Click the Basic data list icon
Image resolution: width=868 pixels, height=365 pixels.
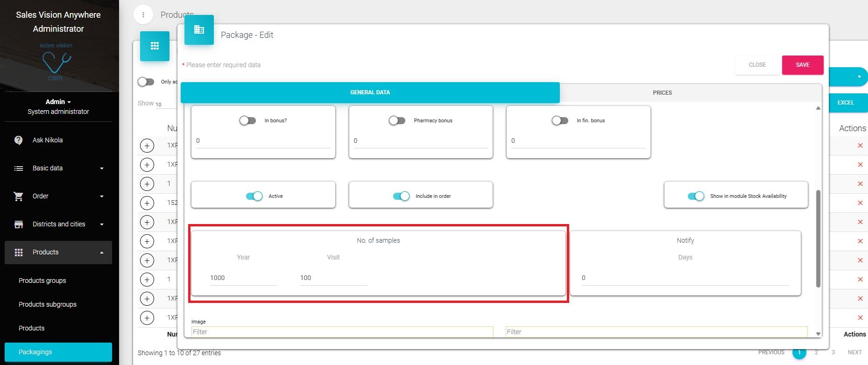tap(19, 168)
